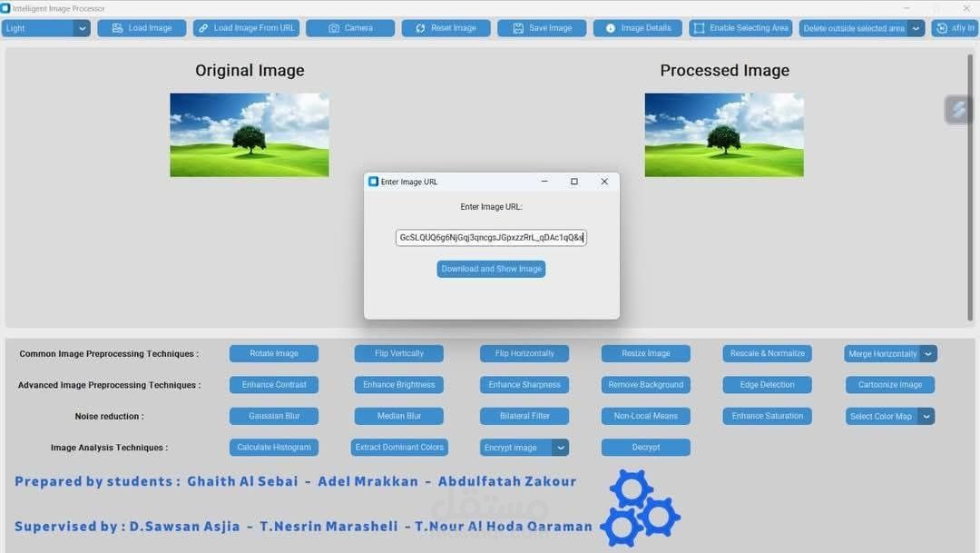Click Download and Show Image
Image resolution: width=980 pixels, height=553 pixels.
491,269
